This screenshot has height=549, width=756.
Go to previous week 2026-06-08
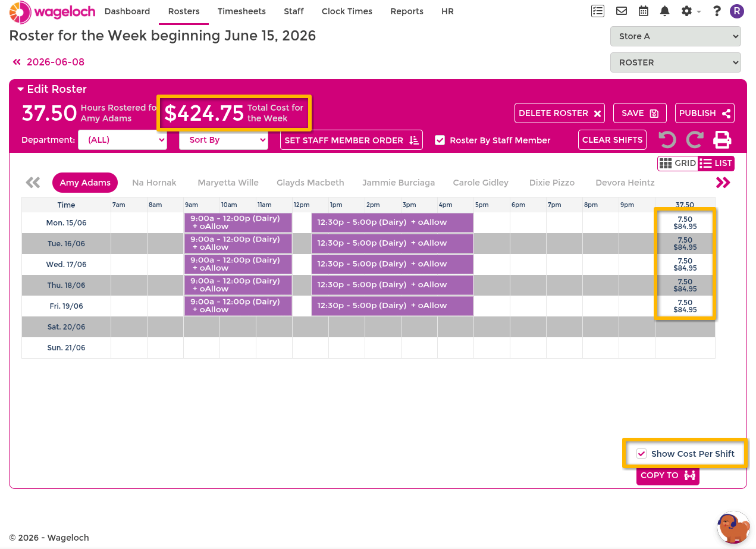[x=49, y=62]
